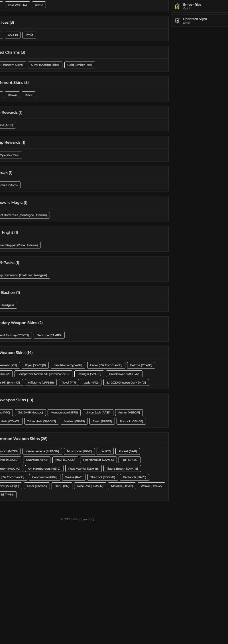Select the Tiger's Breath (CAMRS) skin tag
Image resolution: width=228 pixels, height=644 pixels.
point(122,468)
